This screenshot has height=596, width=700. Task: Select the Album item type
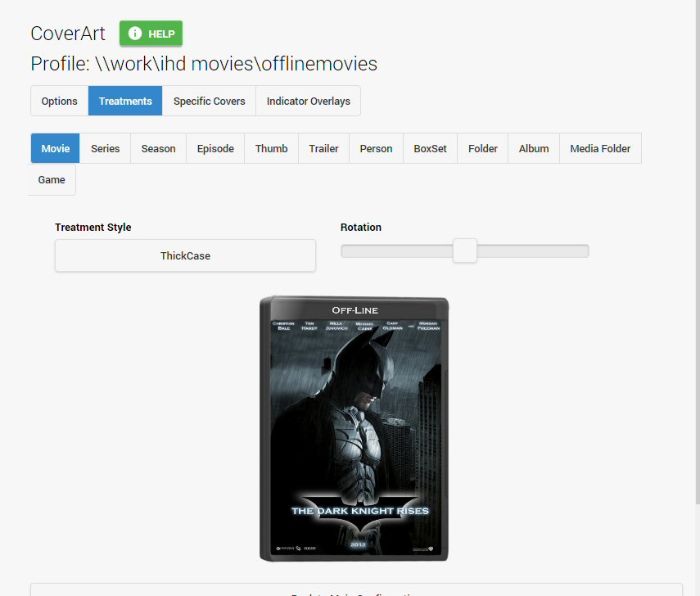point(534,148)
